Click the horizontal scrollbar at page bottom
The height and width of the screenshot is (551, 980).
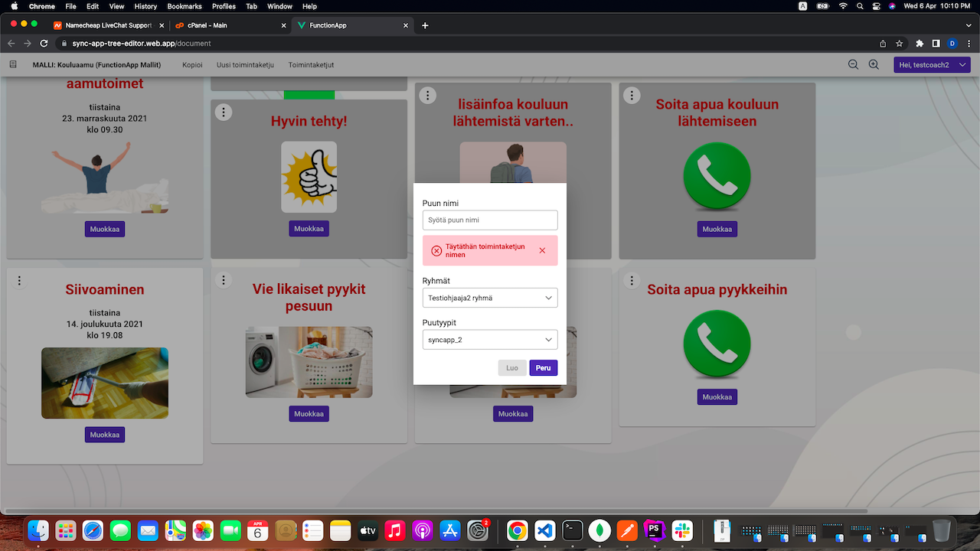(x=436, y=511)
